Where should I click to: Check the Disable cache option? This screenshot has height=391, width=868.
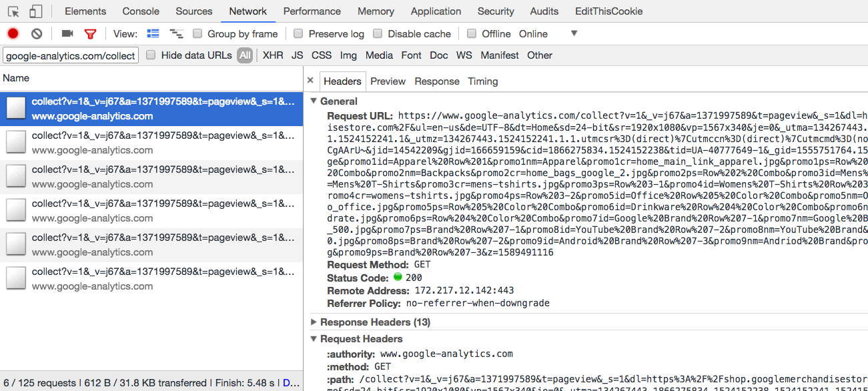point(378,33)
